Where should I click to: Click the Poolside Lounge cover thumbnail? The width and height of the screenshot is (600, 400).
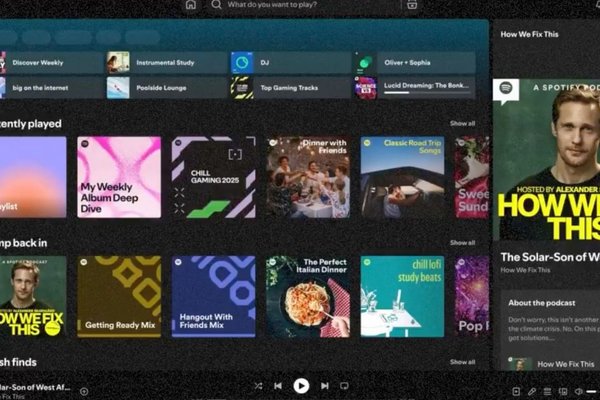(x=118, y=88)
